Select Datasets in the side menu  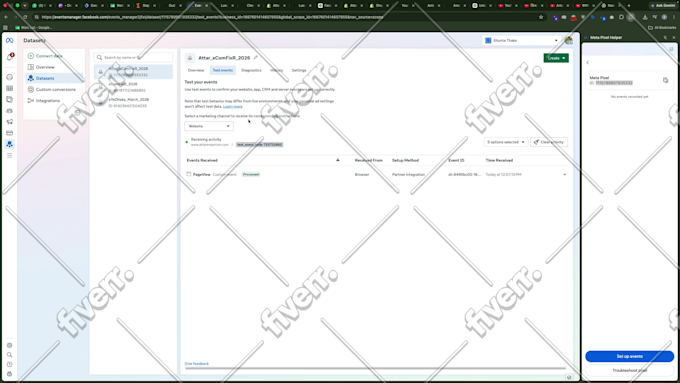point(55,78)
